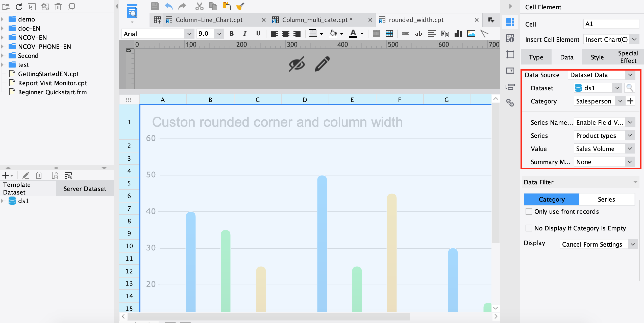Click the dataset preview magnifier icon
644x323 pixels.
point(630,88)
